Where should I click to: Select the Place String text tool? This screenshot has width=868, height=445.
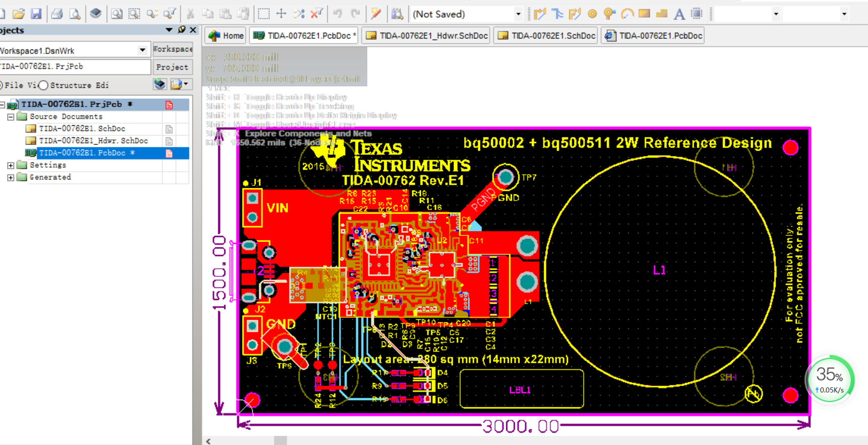click(680, 14)
